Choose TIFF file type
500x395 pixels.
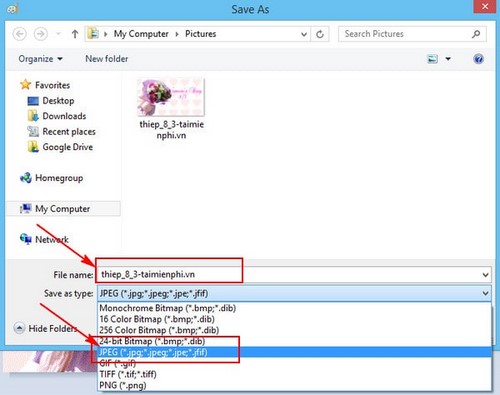294,374
